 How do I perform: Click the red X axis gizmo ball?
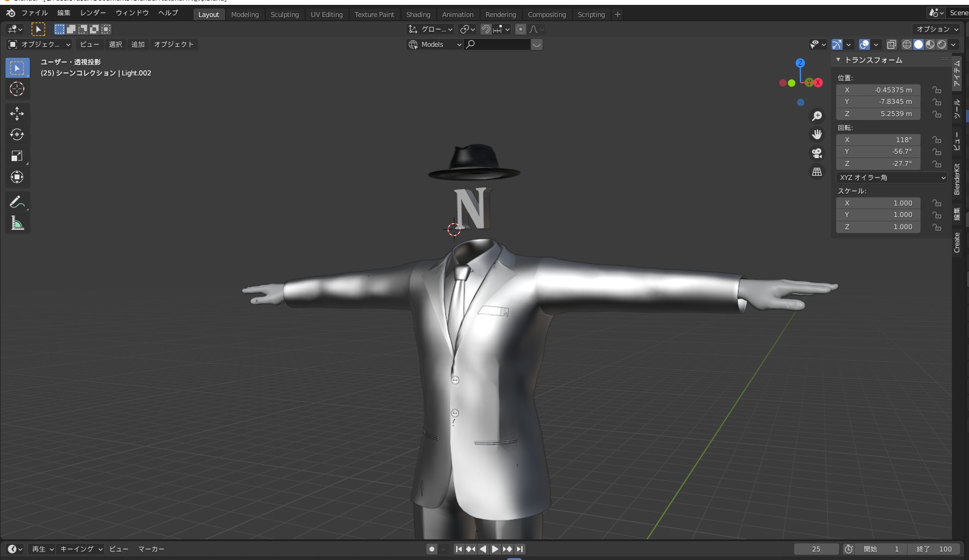(818, 83)
